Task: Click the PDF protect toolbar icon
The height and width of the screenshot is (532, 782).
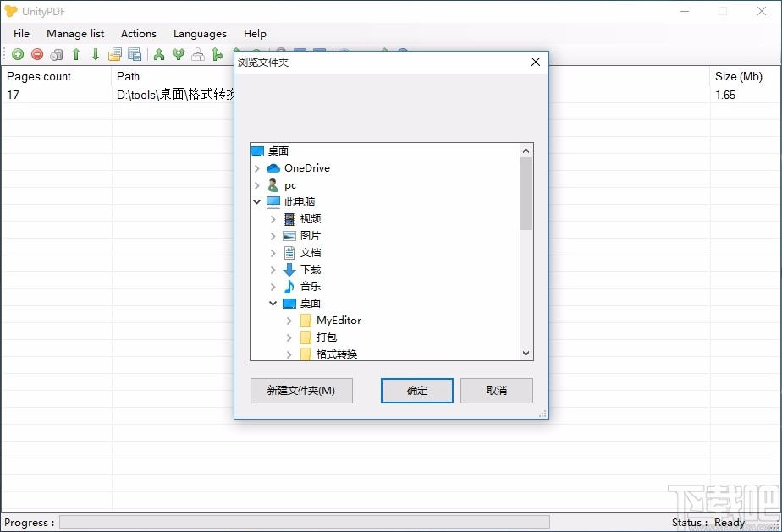Action: pos(197,53)
